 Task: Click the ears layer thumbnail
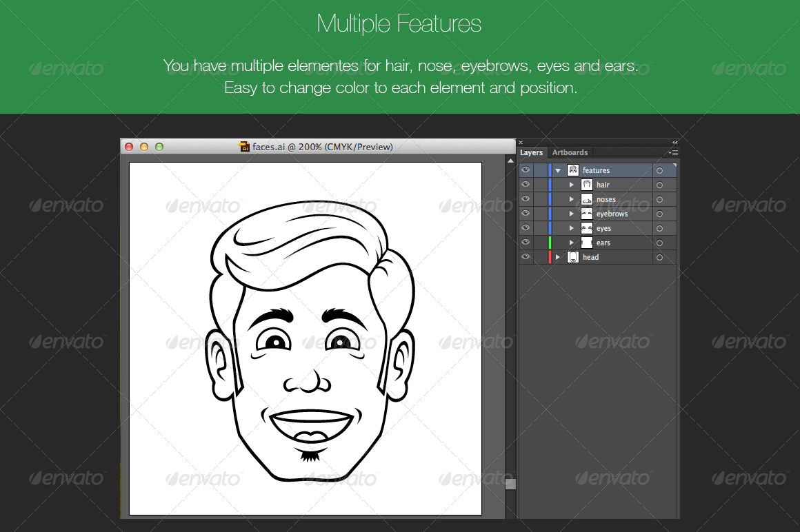[x=587, y=242]
